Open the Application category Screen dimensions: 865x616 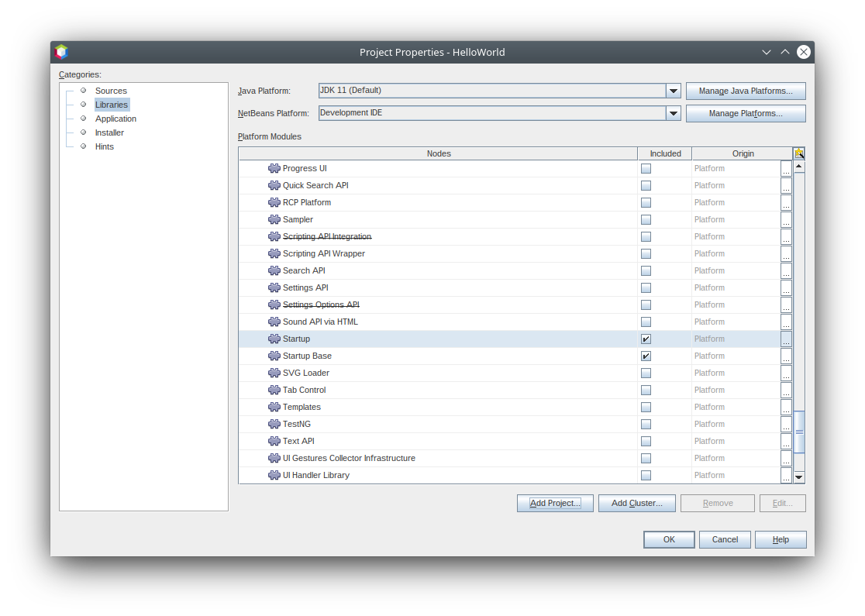pyautogui.click(x=115, y=119)
